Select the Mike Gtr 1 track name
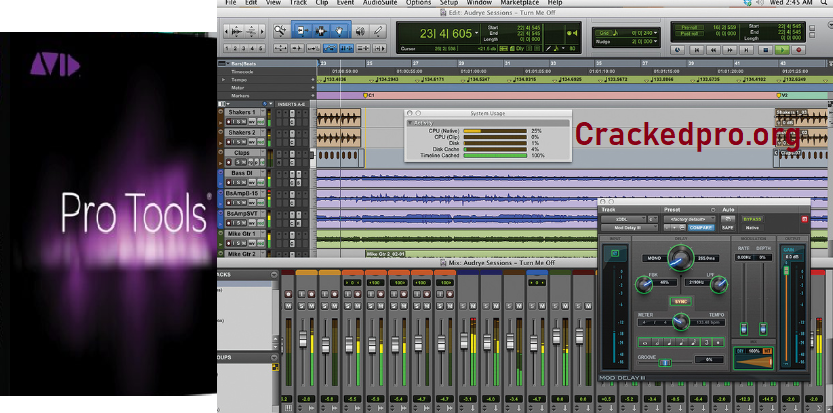The height and width of the screenshot is (413, 833). coord(242,234)
